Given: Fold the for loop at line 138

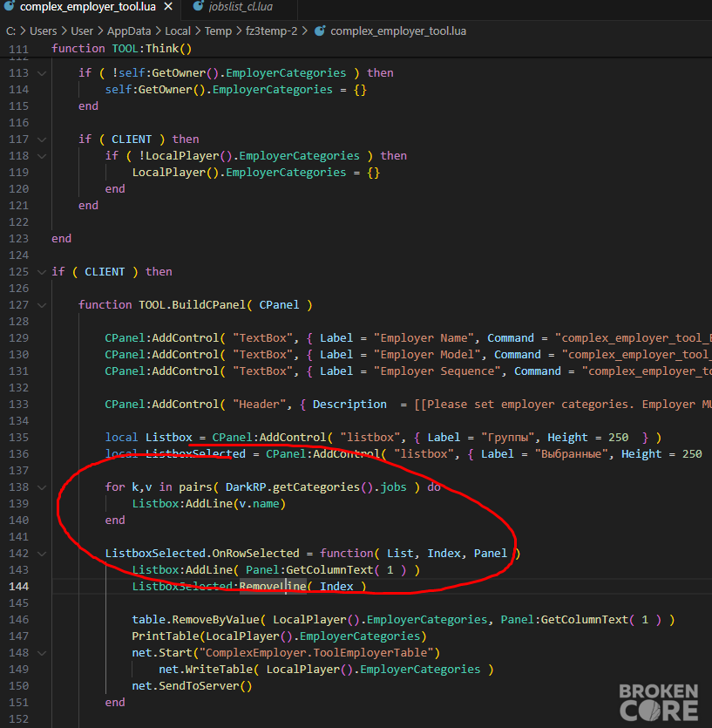Looking at the screenshot, I should coord(42,487).
